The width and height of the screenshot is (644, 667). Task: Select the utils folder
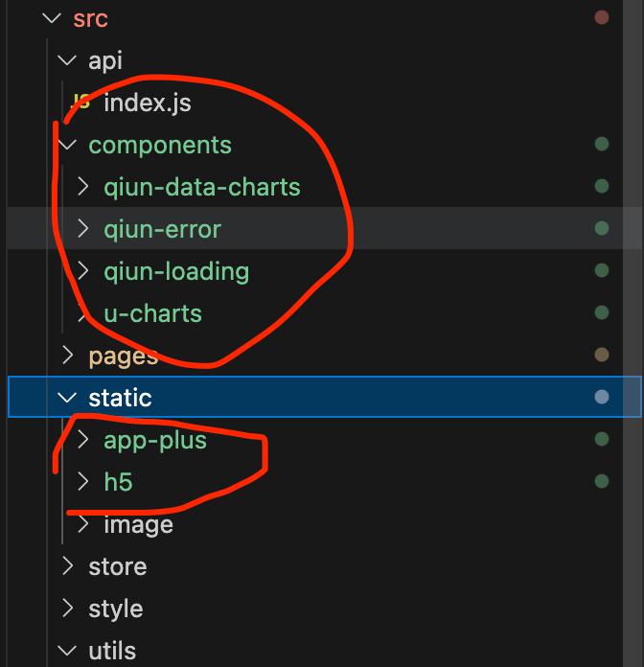point(112,651)
